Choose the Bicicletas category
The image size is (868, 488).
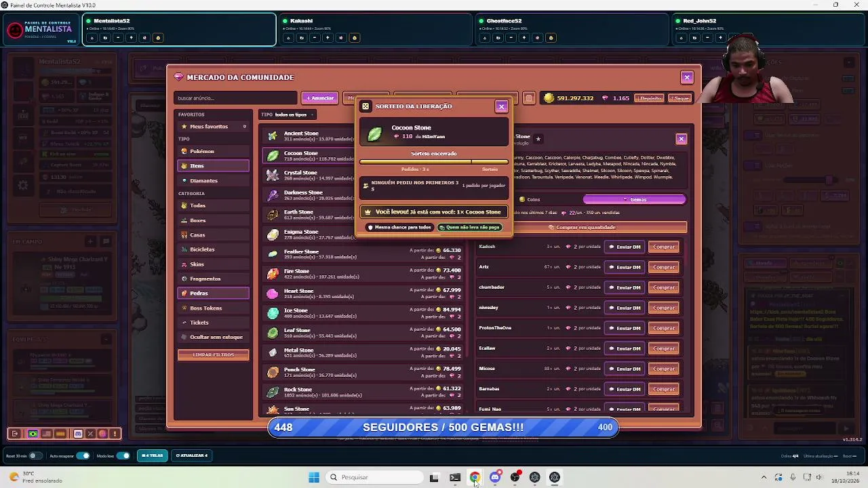(213, 249)
